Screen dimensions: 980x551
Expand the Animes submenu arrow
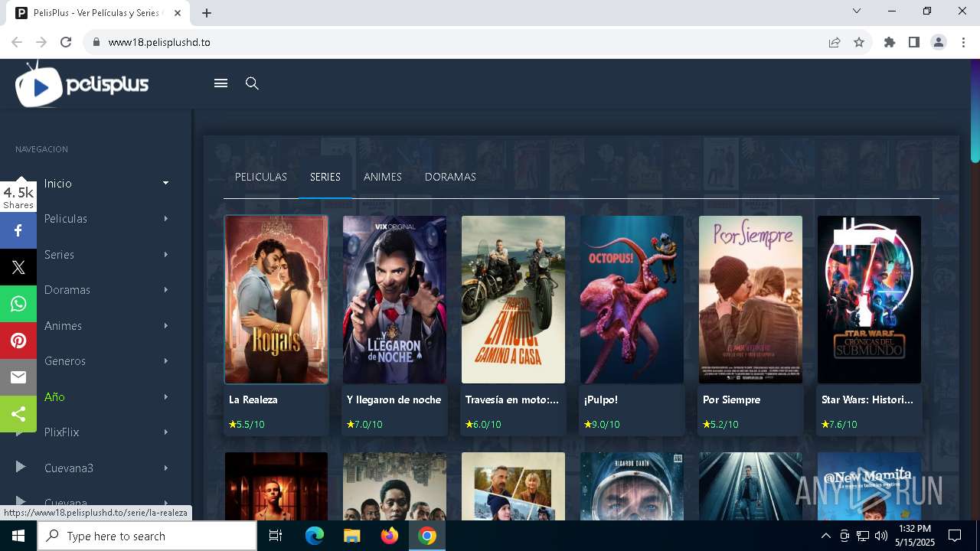165,325
